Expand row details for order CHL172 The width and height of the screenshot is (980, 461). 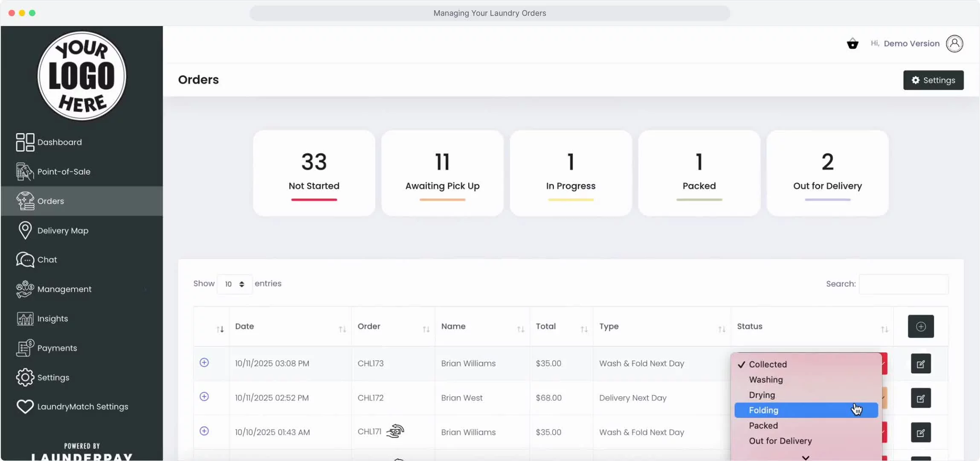pos(204,397)
